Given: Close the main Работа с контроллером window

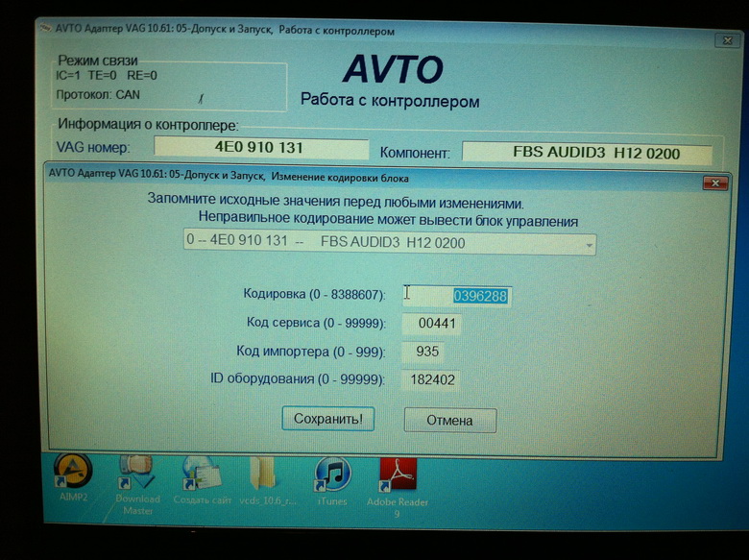Looking at the screenshot, I should [x=726, y=40].
